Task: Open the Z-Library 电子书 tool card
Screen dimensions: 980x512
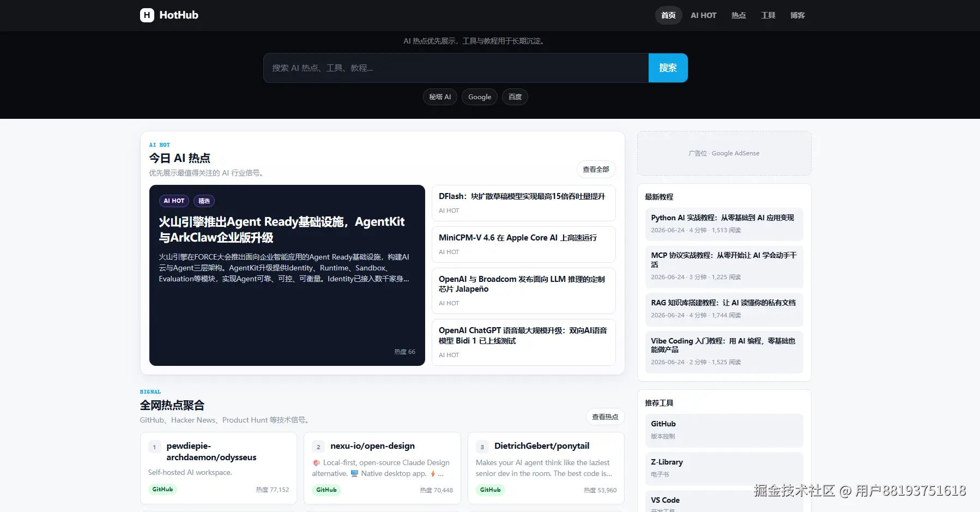Action: (x=724, y=468)
